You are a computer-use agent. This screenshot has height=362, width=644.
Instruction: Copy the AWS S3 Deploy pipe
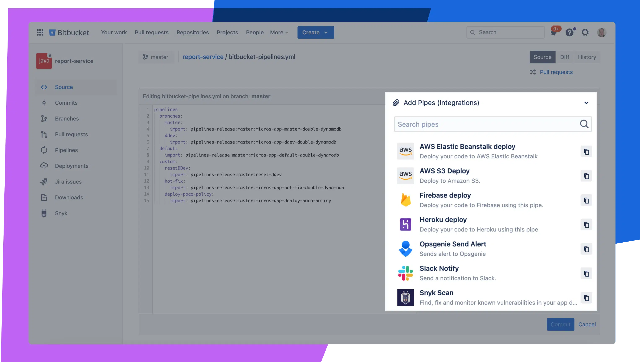click(587, 176)
